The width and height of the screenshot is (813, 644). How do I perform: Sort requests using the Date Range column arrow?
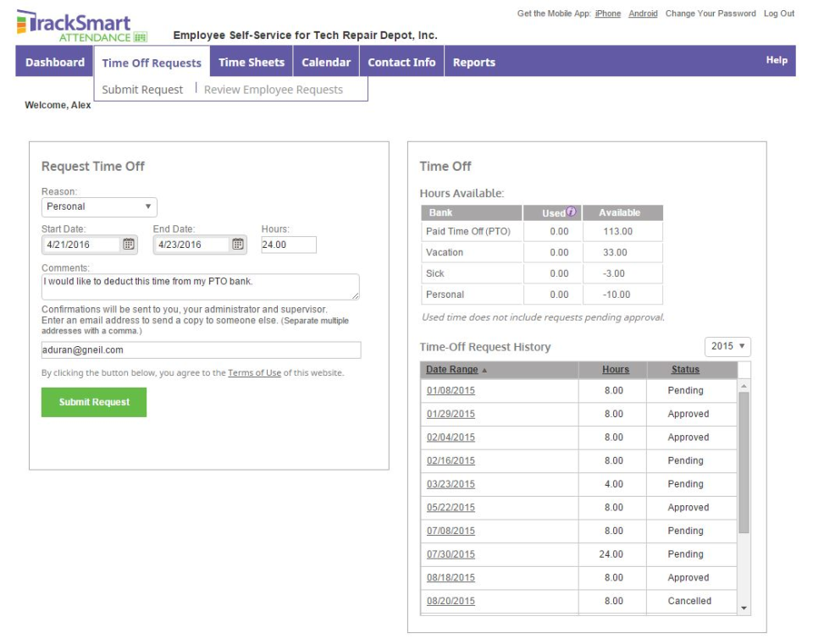pyautogui.click(x=486, y=368)
